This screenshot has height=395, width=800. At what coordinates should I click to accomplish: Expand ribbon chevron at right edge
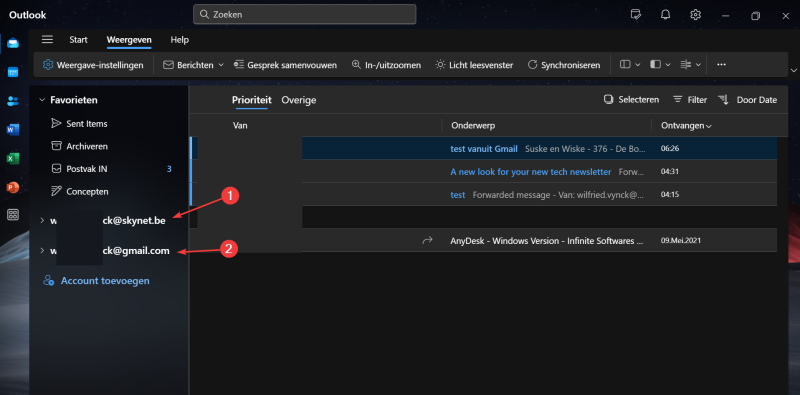pyautogui.click(x=793, y=70)
